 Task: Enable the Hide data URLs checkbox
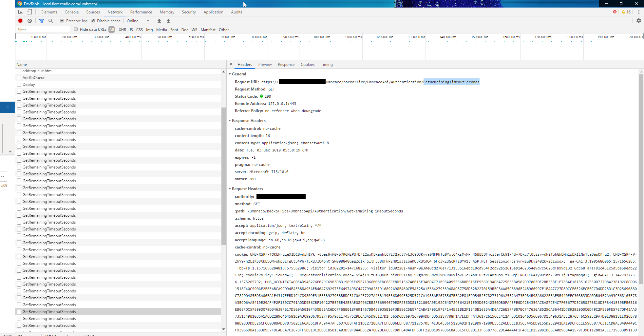pos(76,29)
